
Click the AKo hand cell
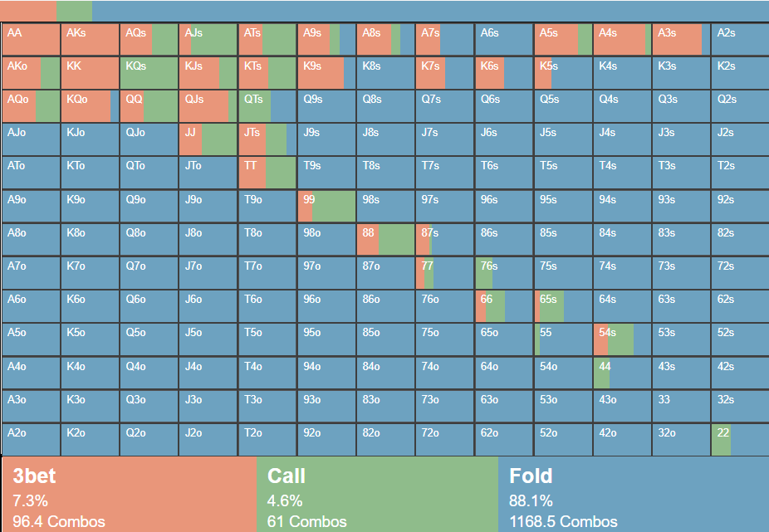[31, 73]
